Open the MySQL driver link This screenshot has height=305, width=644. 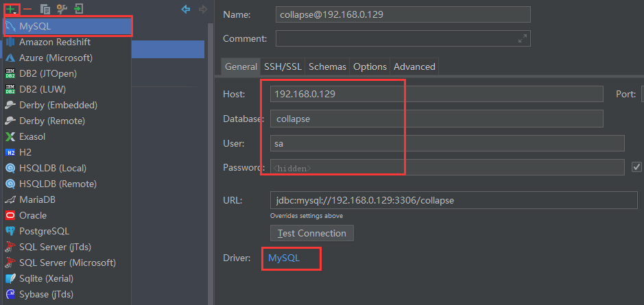[x=284, y=258]
